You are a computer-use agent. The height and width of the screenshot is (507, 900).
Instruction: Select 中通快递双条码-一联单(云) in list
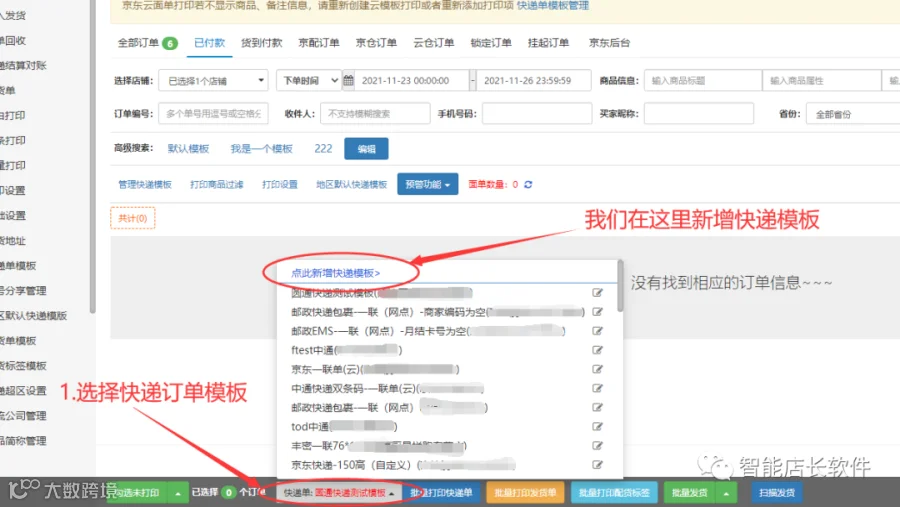pyautogui.click(x=387, y=388)
